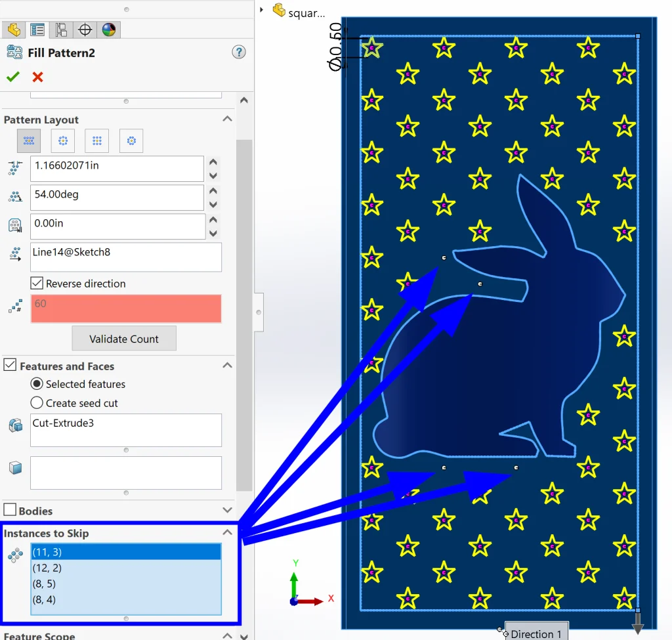
Task: Select the Circular pattern layout
Action: (x=62, y=140)
